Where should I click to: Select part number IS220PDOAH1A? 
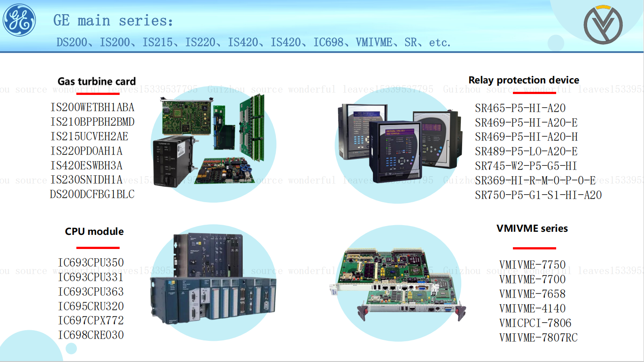point(86,151)
